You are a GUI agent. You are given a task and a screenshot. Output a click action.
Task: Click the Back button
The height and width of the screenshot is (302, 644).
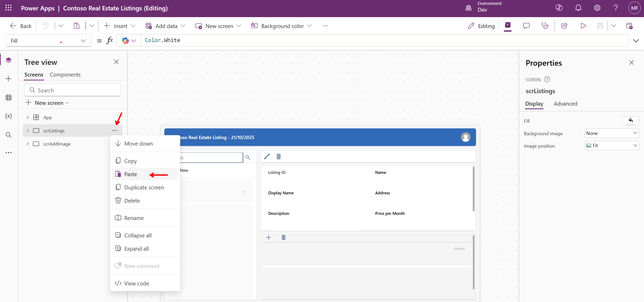point(21,26)
